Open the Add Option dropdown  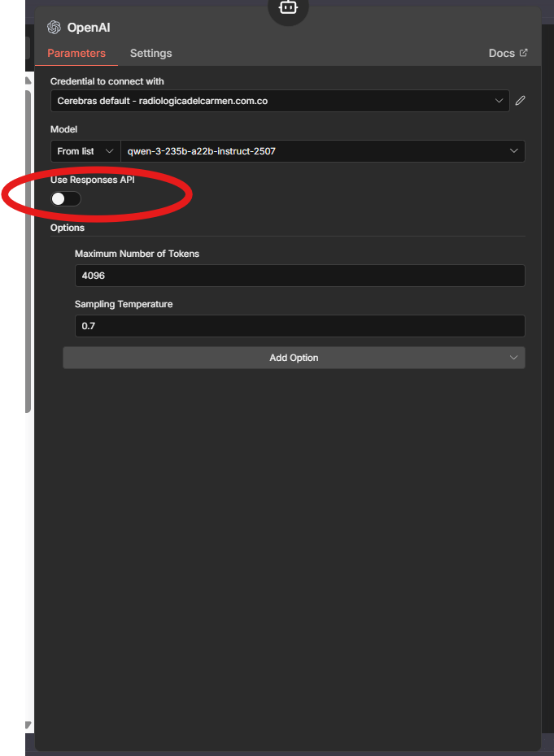pos(294,358)
